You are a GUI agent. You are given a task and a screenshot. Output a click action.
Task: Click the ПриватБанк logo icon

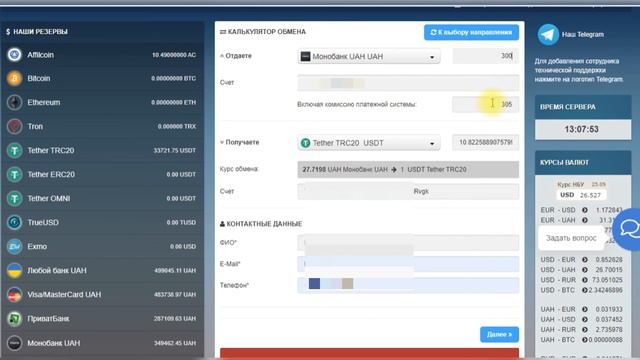pos(14,319)
